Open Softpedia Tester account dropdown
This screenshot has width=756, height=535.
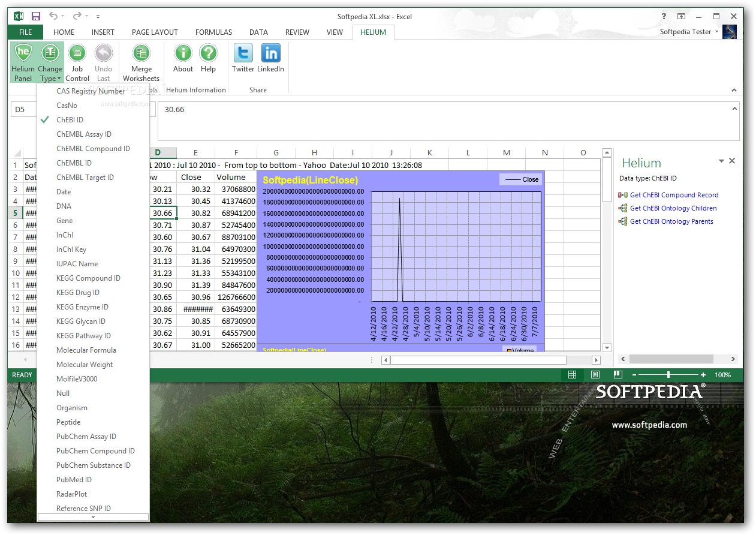689,32
